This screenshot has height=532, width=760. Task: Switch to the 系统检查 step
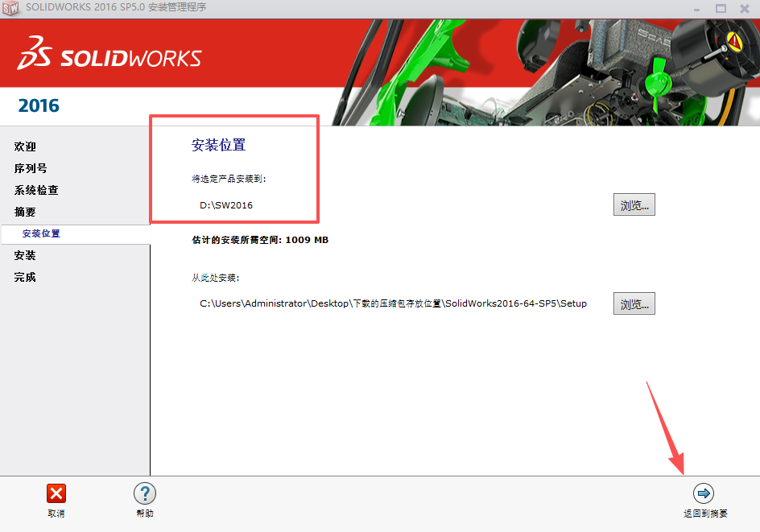[x=35, y=190]
